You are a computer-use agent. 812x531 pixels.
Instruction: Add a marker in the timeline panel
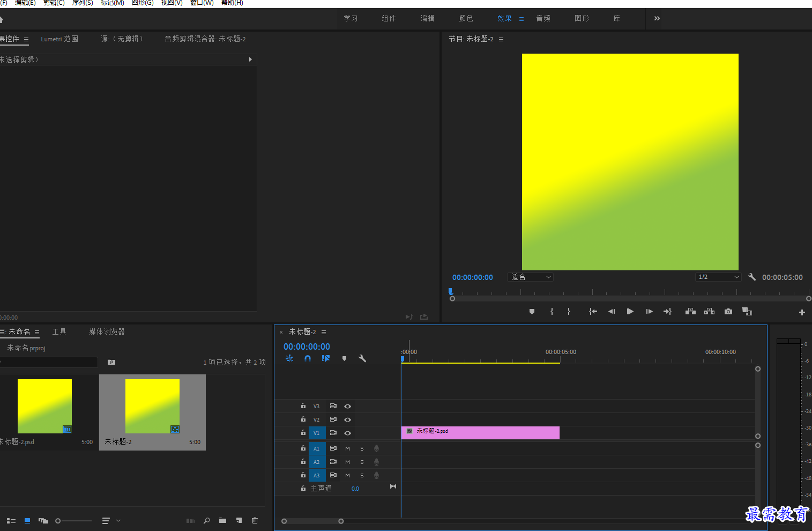coord(344,358)
